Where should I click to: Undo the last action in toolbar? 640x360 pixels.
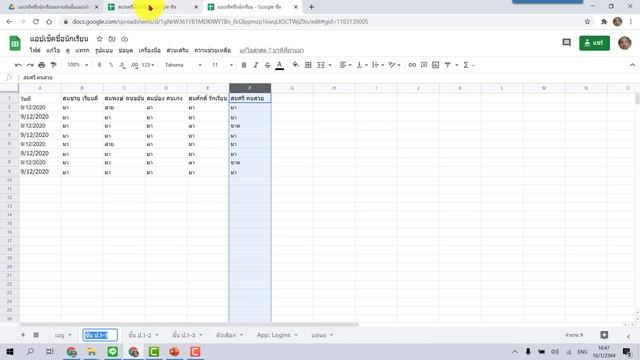click(18, 65)
